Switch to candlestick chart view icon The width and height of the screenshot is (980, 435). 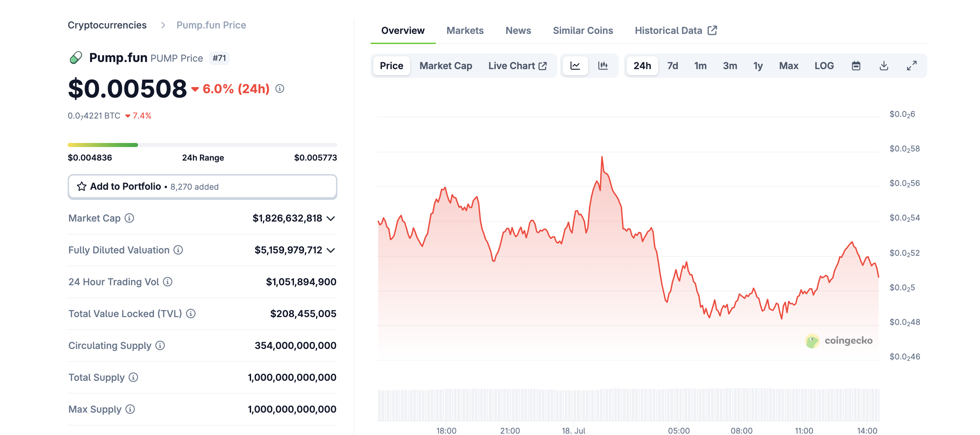coord(603,66)
